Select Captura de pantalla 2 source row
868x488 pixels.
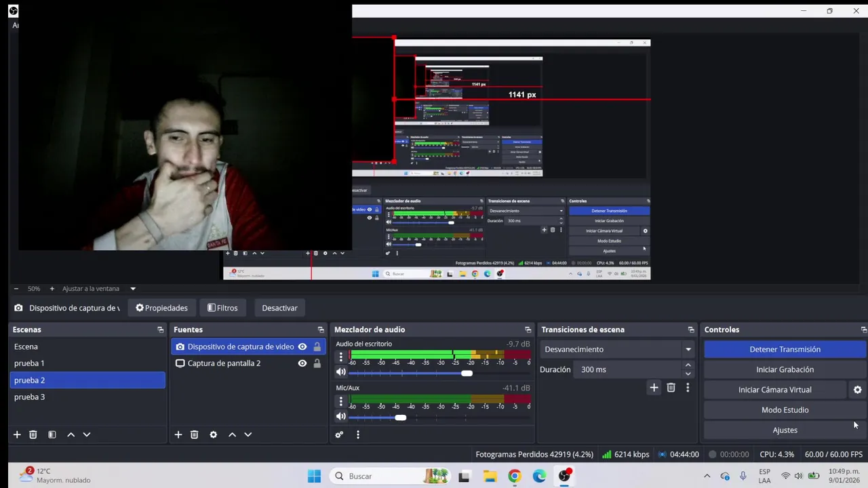[248, 363]
